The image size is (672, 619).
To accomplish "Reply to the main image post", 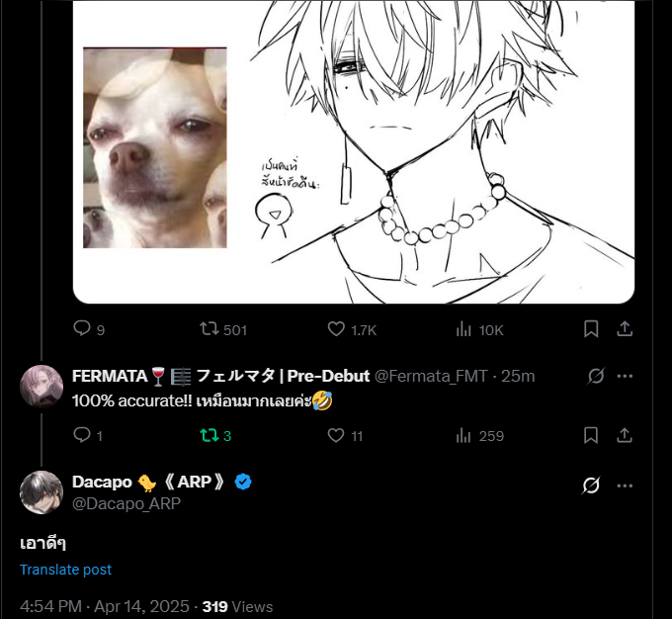I will (x=82, y=329).
